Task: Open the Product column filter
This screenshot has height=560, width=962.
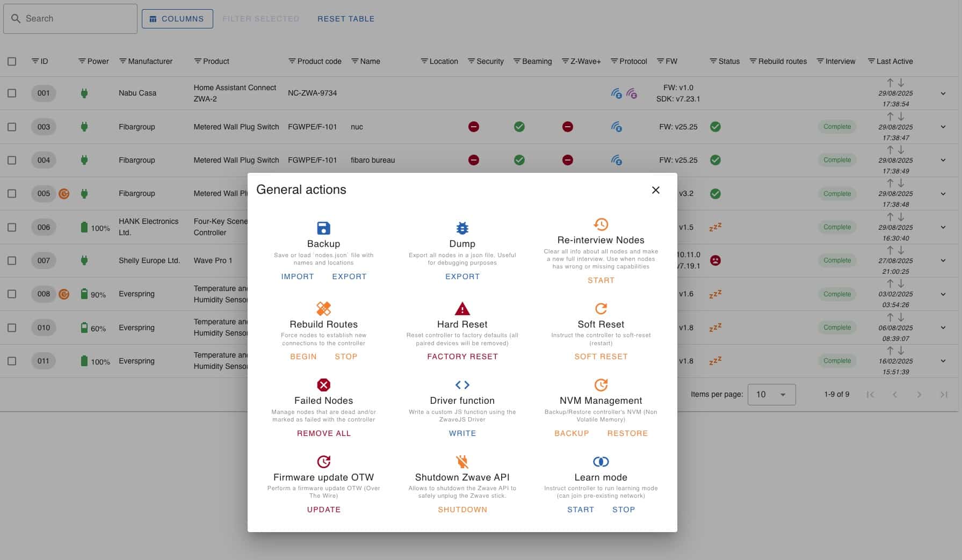Action: (198, 61)
